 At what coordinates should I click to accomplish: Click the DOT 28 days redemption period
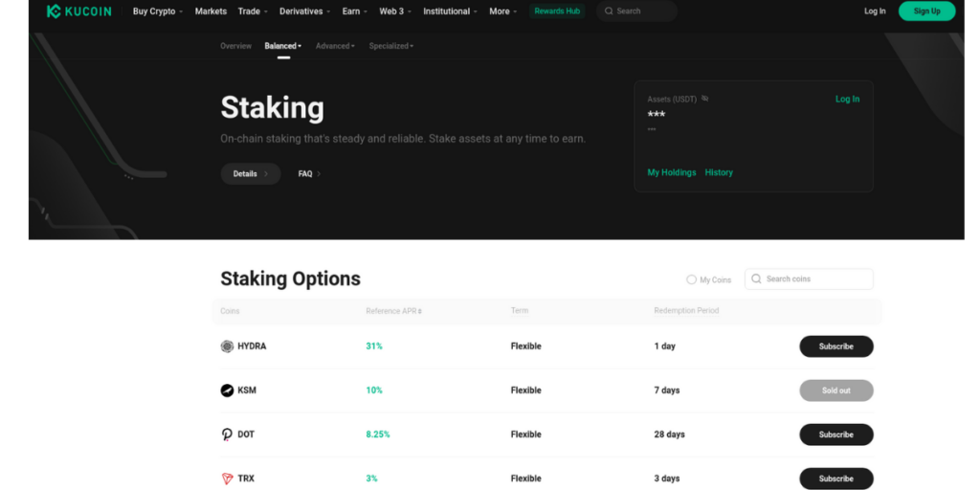[669, 434]
